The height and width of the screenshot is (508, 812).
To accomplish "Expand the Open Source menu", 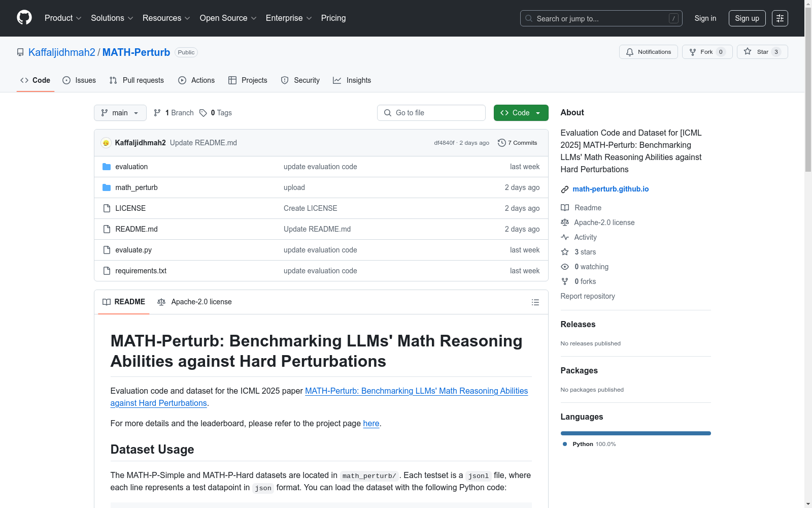I will click(228, 18).
